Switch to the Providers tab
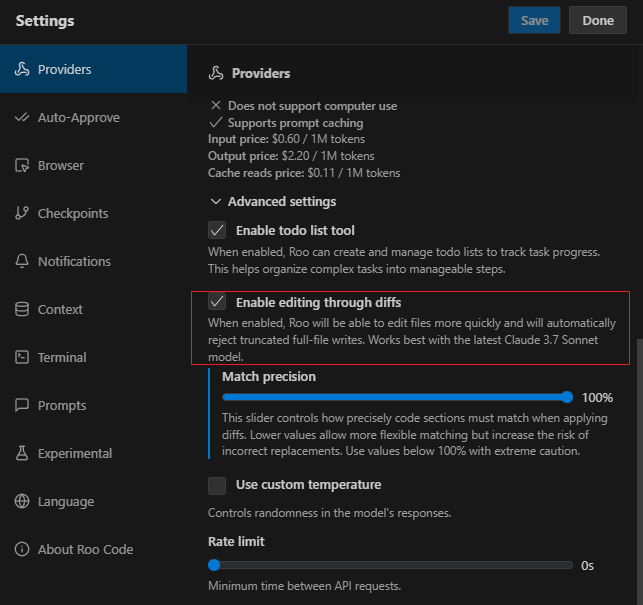 click(93, 69)
